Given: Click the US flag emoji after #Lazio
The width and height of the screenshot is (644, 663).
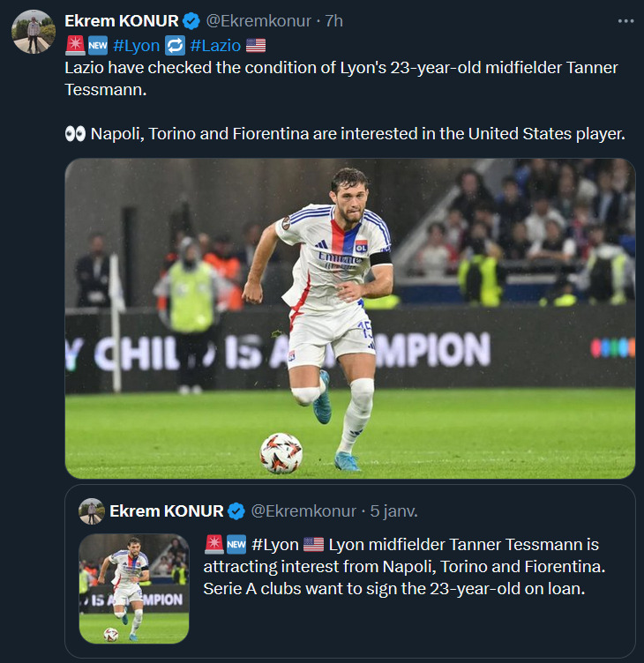Looking at the screenshot, I should tap(256, 45).
